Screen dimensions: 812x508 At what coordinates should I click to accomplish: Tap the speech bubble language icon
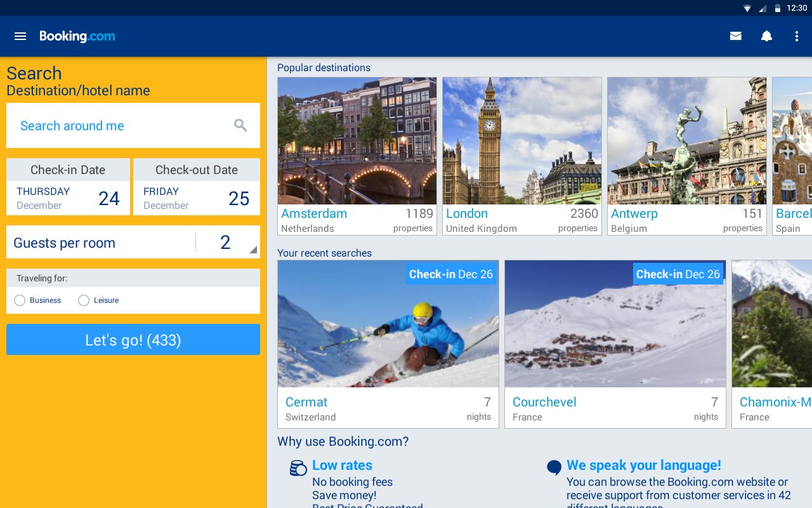coord(554,468)
